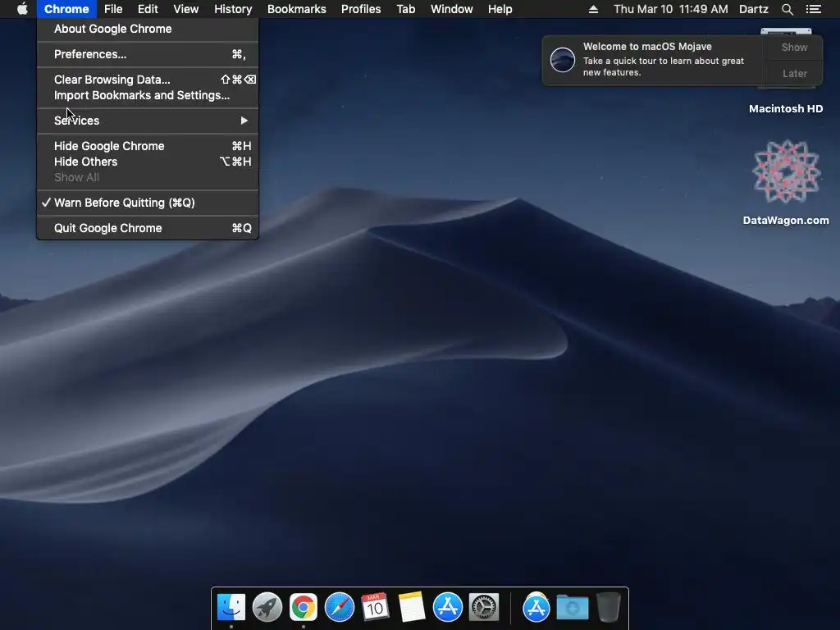Screen dimensions: 840x630
Task: Choose About Google Chrome
Action: [x=148, y=29]
